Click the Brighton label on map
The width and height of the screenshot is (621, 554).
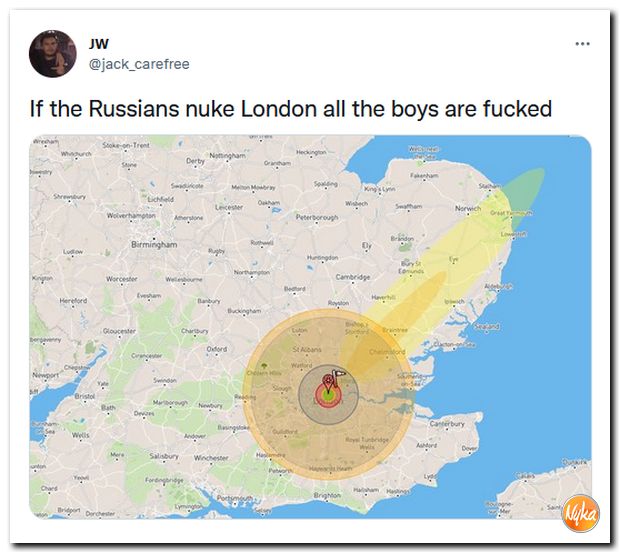(x=327, y=495)
